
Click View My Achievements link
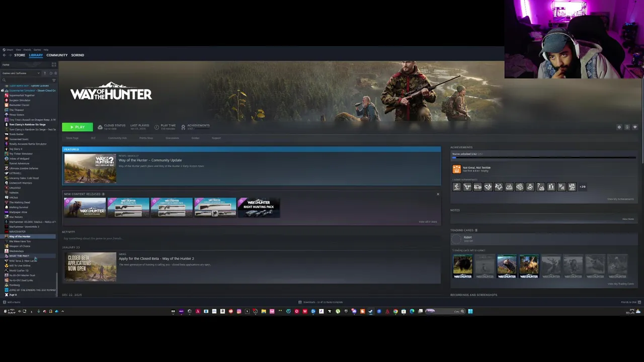pyautogui.click(x=620, y=199)
